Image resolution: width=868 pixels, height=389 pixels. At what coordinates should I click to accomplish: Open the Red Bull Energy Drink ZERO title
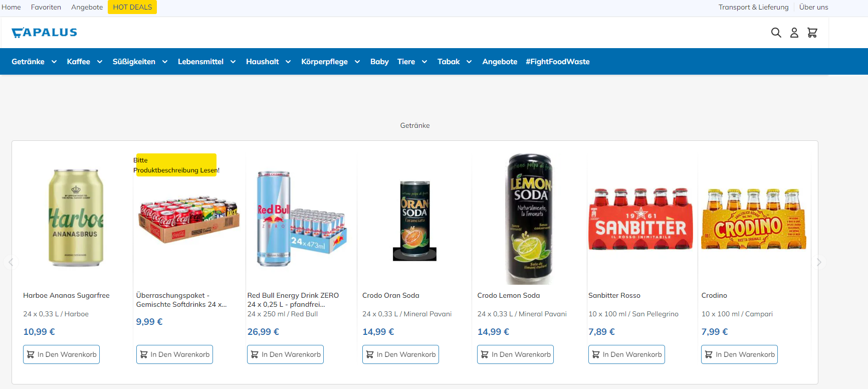[x=293, y=300]
